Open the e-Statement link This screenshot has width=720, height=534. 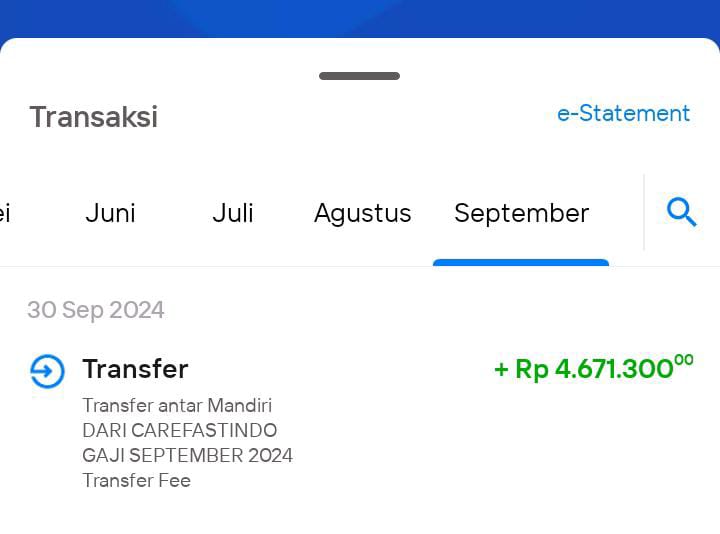pos(623,113)
